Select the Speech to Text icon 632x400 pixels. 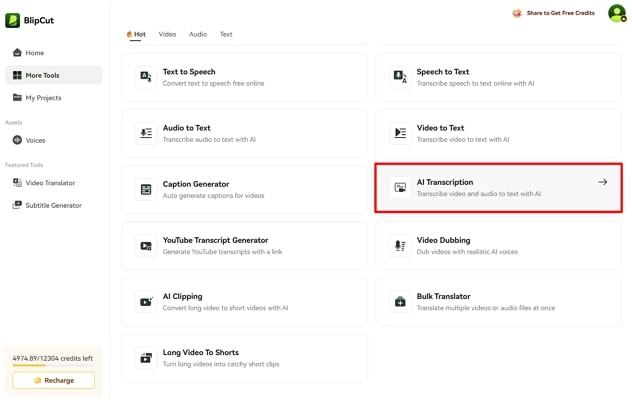[400, 77]
